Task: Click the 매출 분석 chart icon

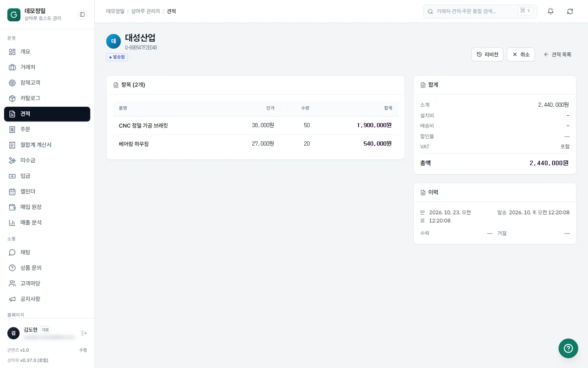Action: pos(12,223)
